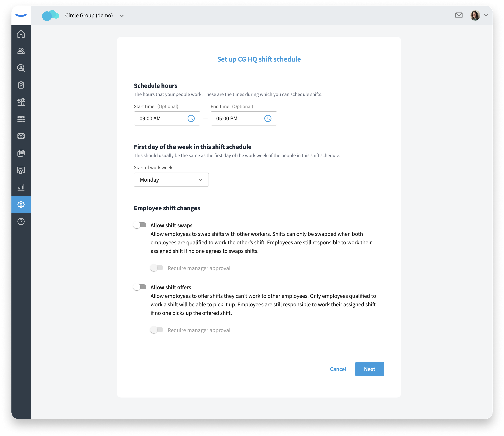Open the bar chart Reports icon
The width and height of the screenshot is (504, 436).
[x=21, y=187]
